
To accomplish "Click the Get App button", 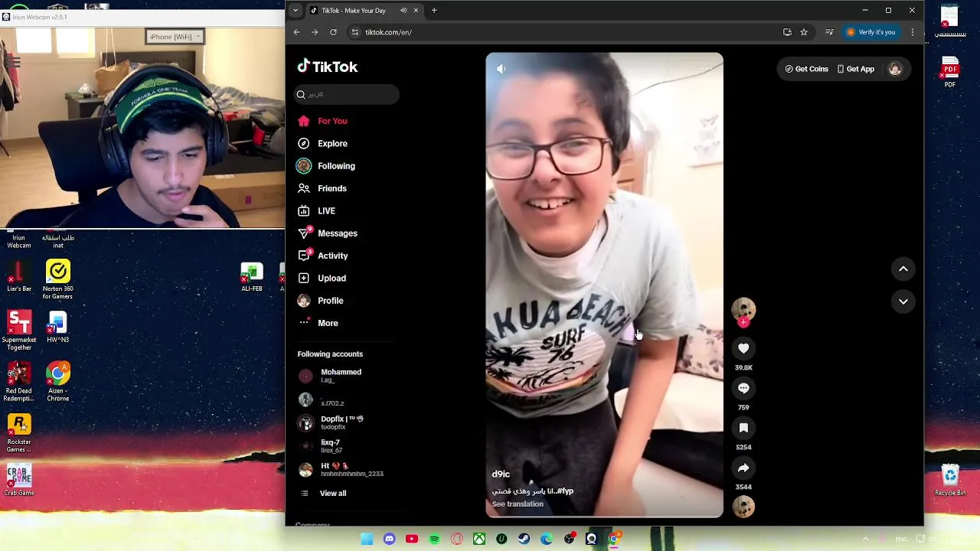I will pos(856,69).
